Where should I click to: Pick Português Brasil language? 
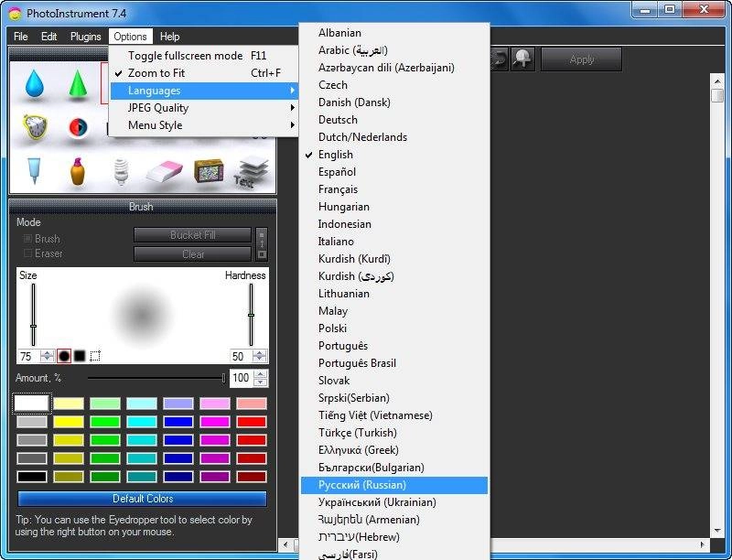click(x=394, y=363)
